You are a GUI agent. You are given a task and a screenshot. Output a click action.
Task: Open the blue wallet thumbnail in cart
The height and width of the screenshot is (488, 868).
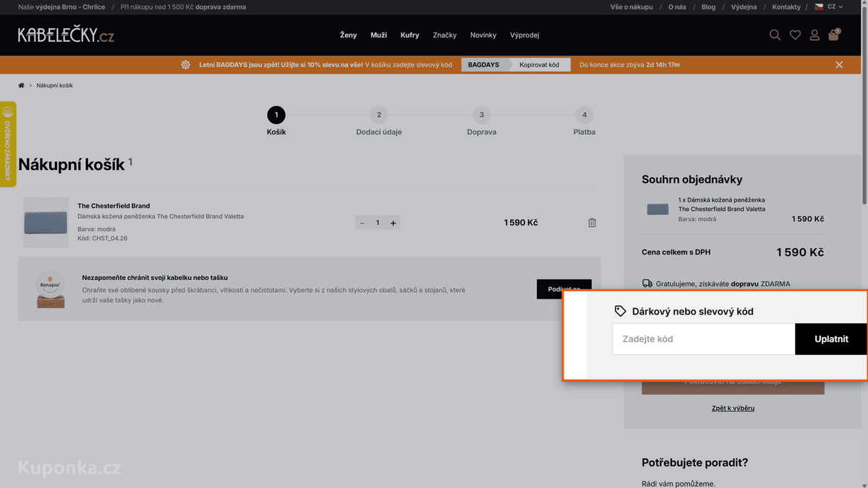pyautogui.click(x=46, y=223)
